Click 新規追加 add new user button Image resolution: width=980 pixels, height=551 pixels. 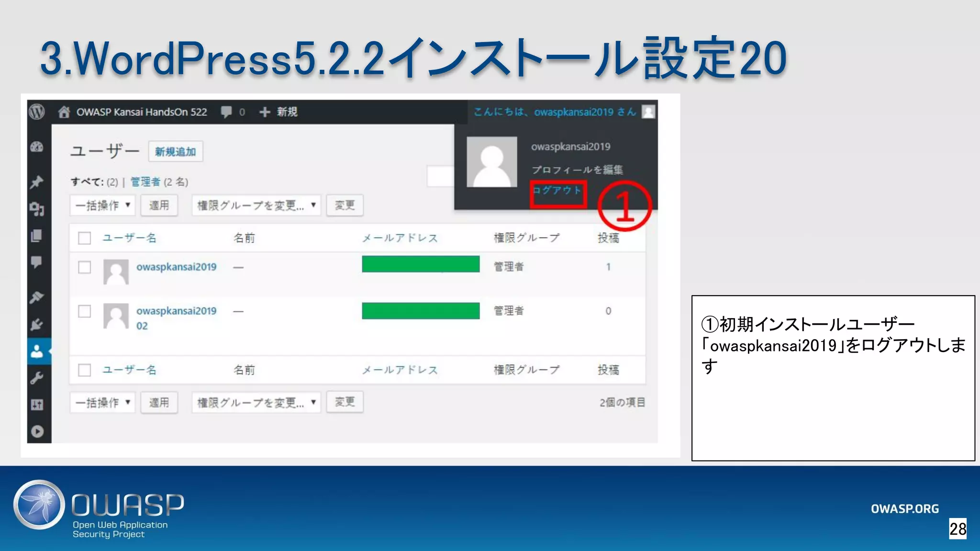[176, 152]
